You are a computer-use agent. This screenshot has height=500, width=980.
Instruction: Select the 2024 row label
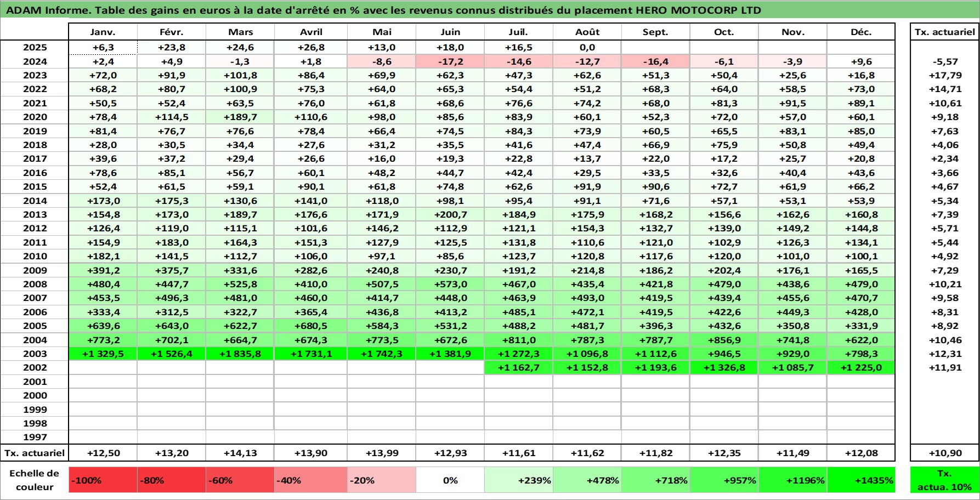click(35, 61)
